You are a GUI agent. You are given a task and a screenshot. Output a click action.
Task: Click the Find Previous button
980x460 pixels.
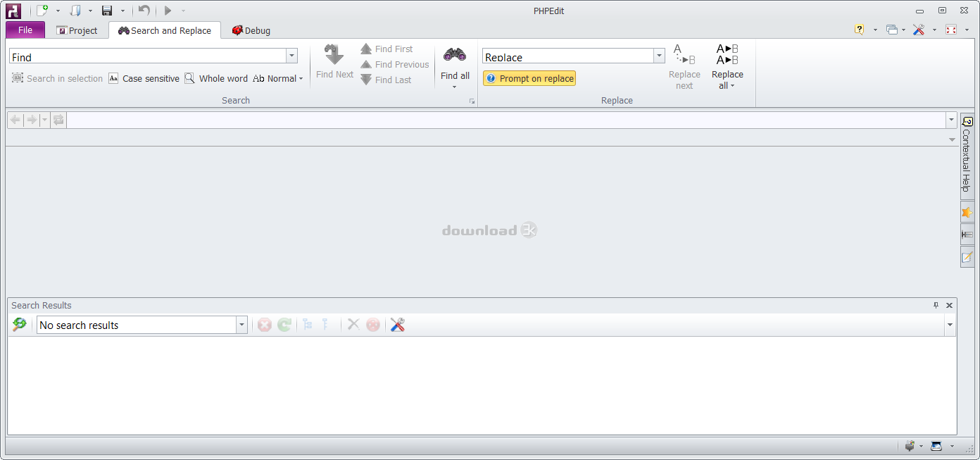coord(394,64)
